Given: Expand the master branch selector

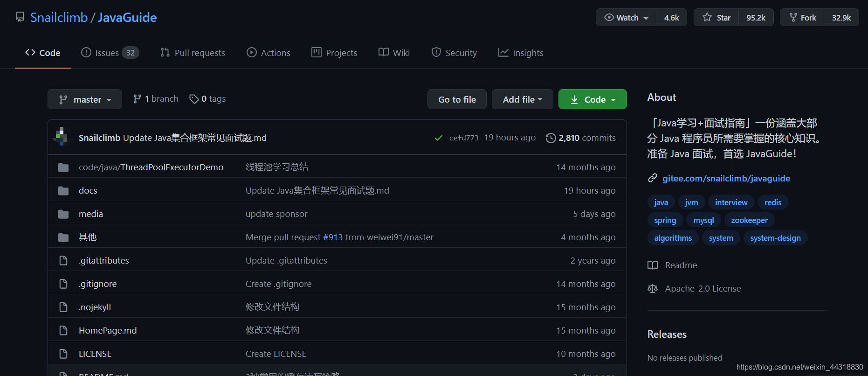Looking at the screenshot, I should point(85,99).
